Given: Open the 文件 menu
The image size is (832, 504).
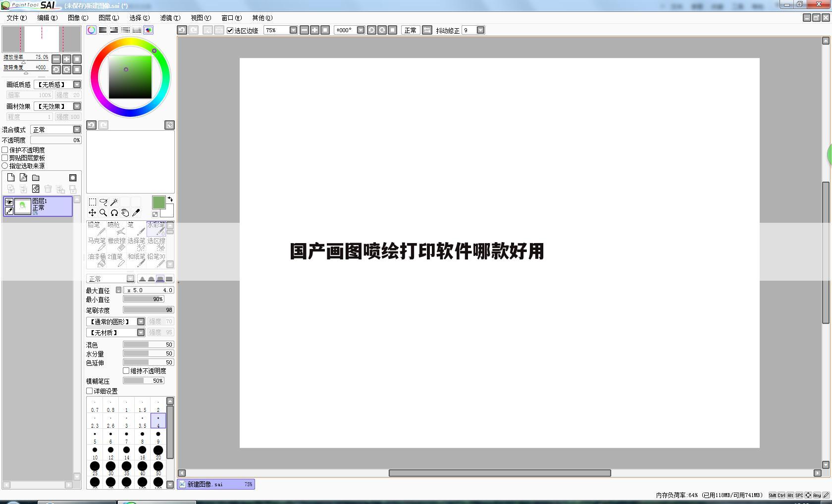Looking at the screenshot, I should coord(16,18).
